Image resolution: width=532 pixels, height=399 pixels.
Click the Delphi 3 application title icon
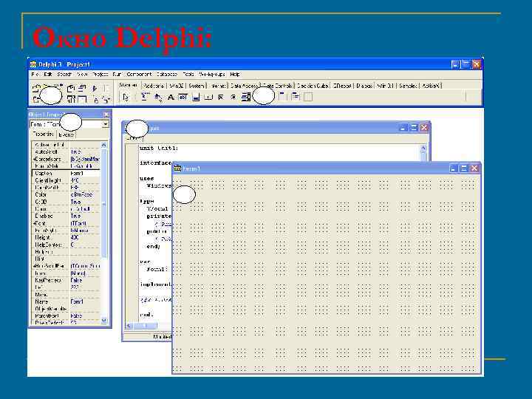tap(33, 64)
